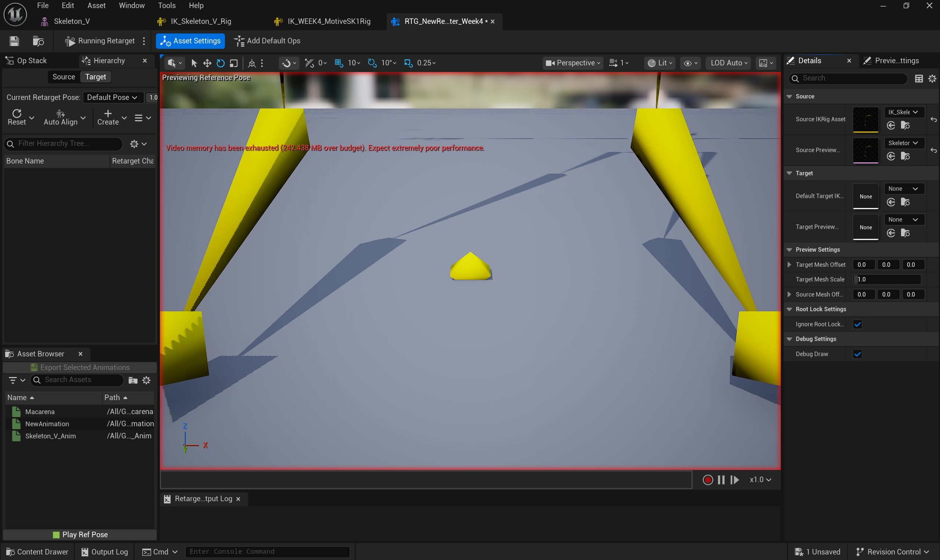This screenshot has width=940, height=560.
Task: Browse to Source IKRig Asset in Content Browser
Action: coord(906,125)
